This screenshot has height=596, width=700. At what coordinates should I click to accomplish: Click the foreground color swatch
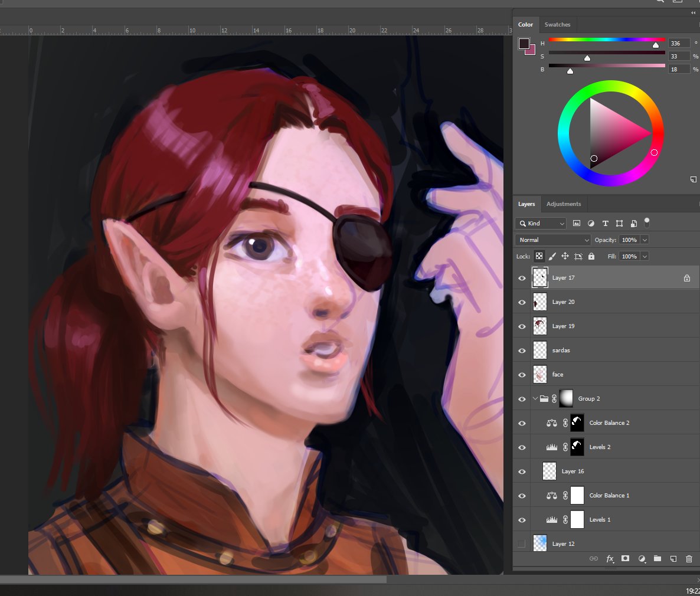click(x=524, y=43)
